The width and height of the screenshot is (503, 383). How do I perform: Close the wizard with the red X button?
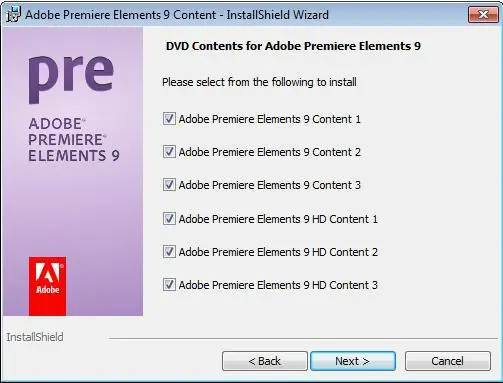tap(483, 14)
